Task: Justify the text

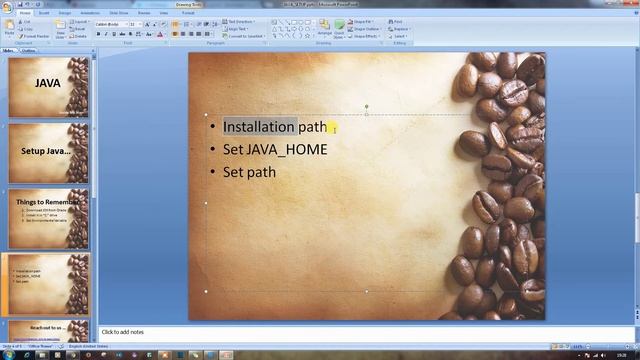Action: point(199,34)
